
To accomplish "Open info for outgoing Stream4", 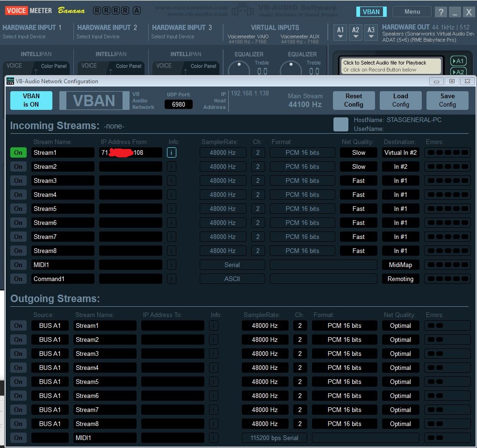I will (x=214, y=368).
